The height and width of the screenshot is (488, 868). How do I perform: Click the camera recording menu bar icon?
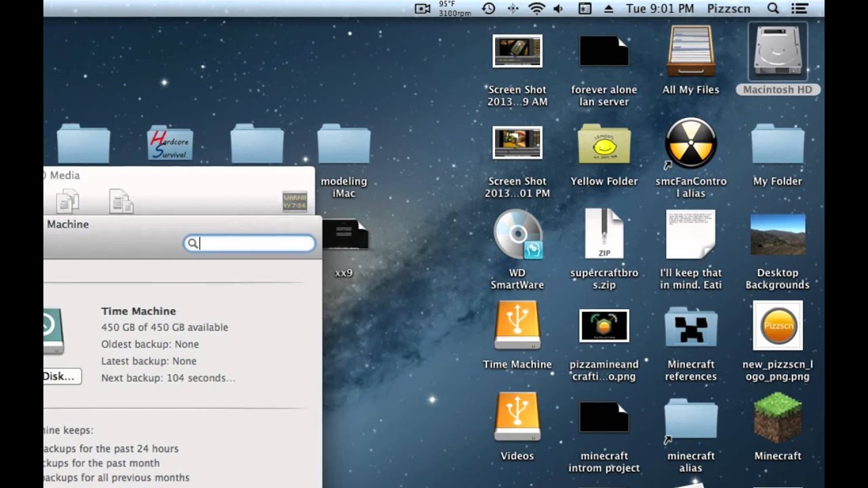pos(422,8)
